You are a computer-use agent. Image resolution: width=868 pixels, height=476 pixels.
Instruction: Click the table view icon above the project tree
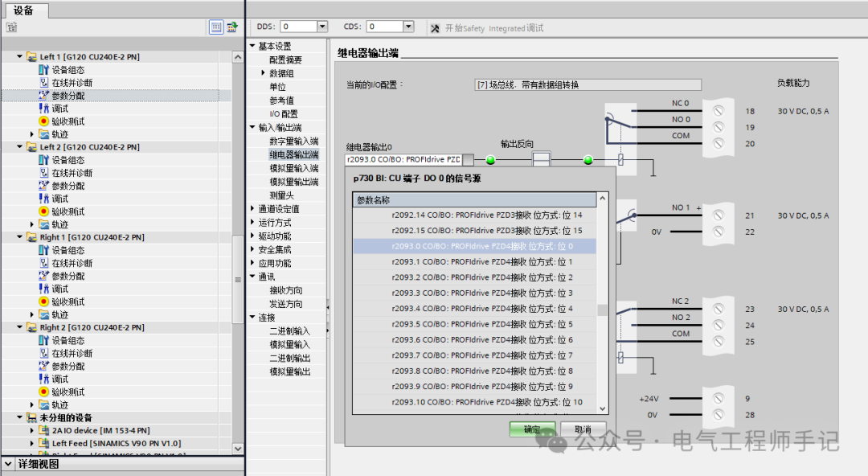click(x=215, y=27)
